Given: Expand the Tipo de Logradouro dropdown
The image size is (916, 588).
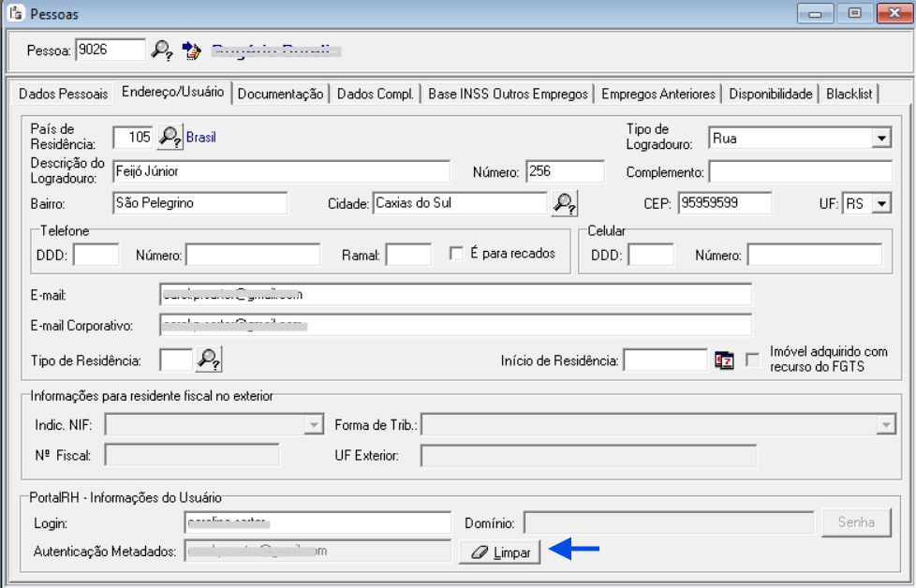Looking at the screenshot, I should click(880, 139).
